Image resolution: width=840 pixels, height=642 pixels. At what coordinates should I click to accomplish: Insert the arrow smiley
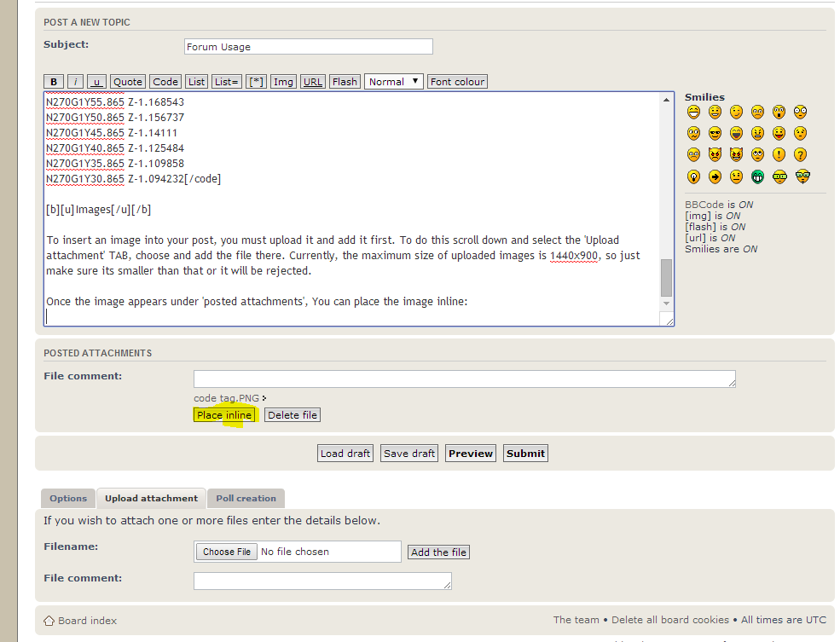pyautogui.click(x=715, y=176)
